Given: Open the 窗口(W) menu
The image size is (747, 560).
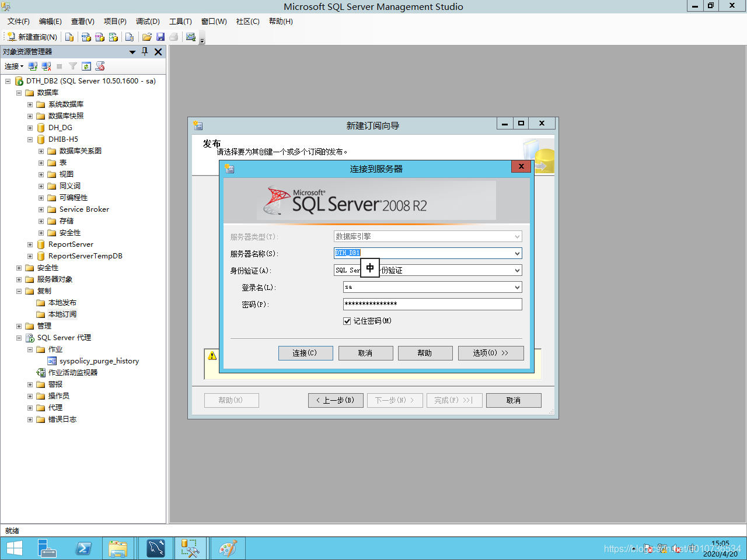Looking at the screenshot, I should 214,22.
